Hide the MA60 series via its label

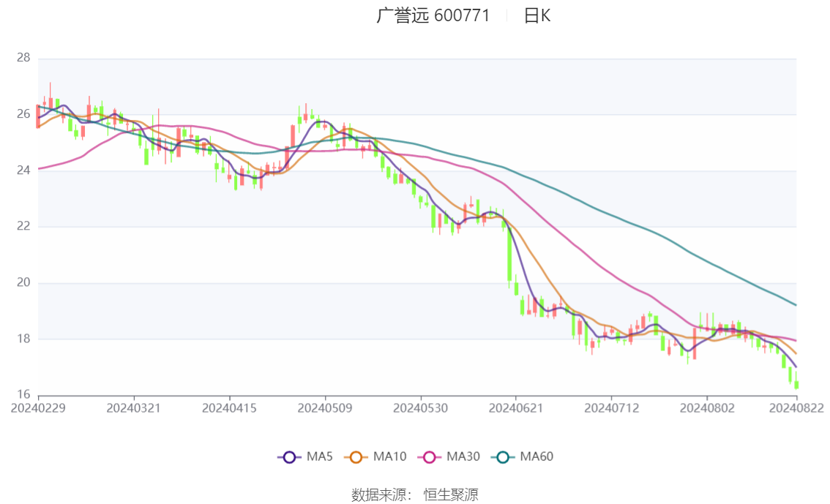point(536,457)
